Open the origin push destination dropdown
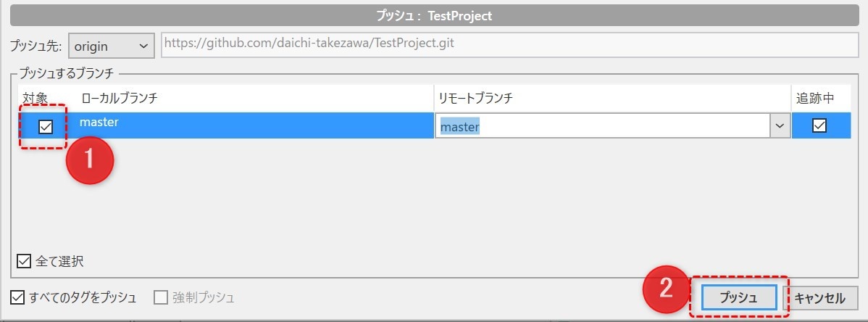The width and height of the screenshot is (868, 322). pyautogui.click(x=112, y=46)
